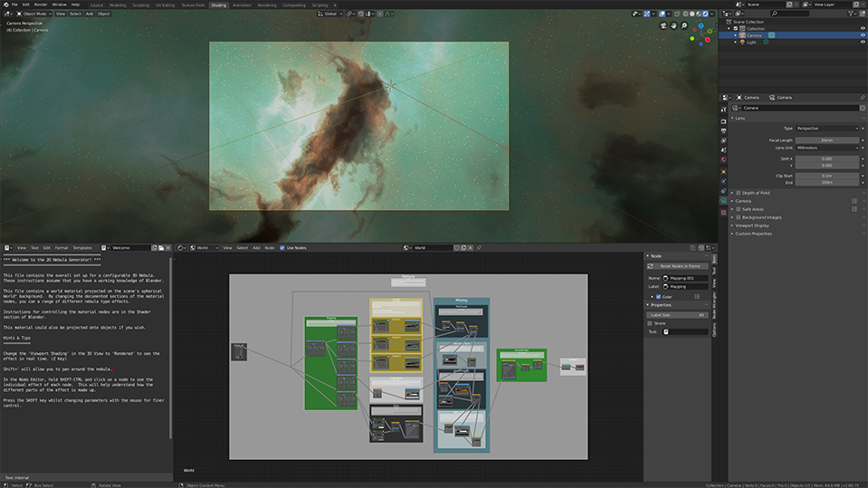Viewport: 868px width, 488px height.
Task: Click the node Name field Mapping.001
Action: coord(685,278)
